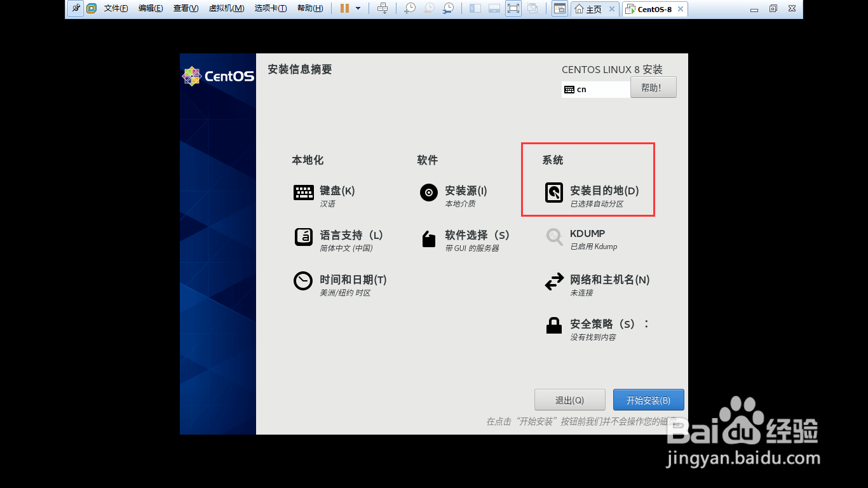Viewport: 868px width, 488px height.
Task: Open the 编辑(E) menu
Action: pos(151,9)
